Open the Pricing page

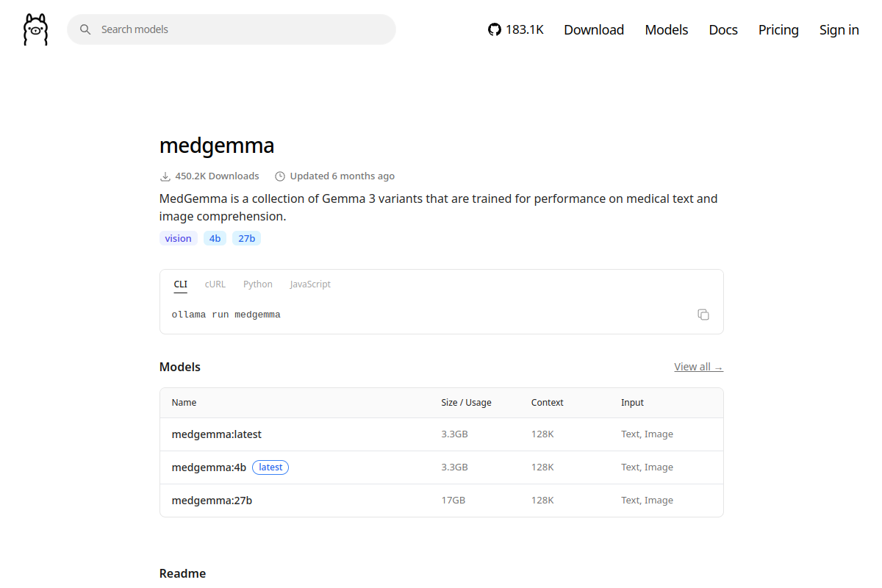pos(778,29)
